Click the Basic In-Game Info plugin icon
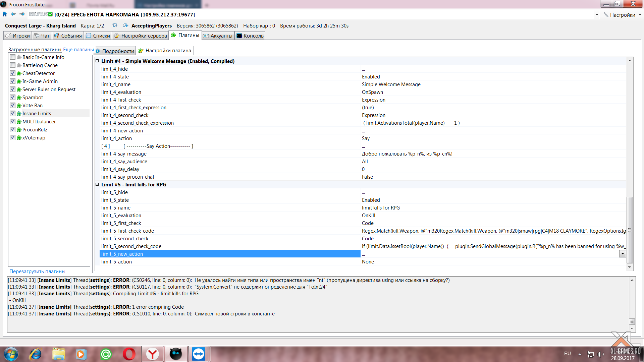 tap(19, 57)
